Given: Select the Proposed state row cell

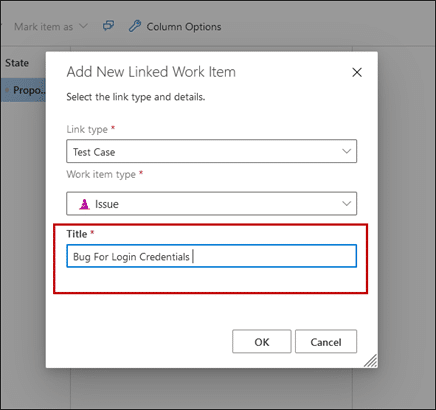Looking at the screenshot, I should (x=23, y=90).
